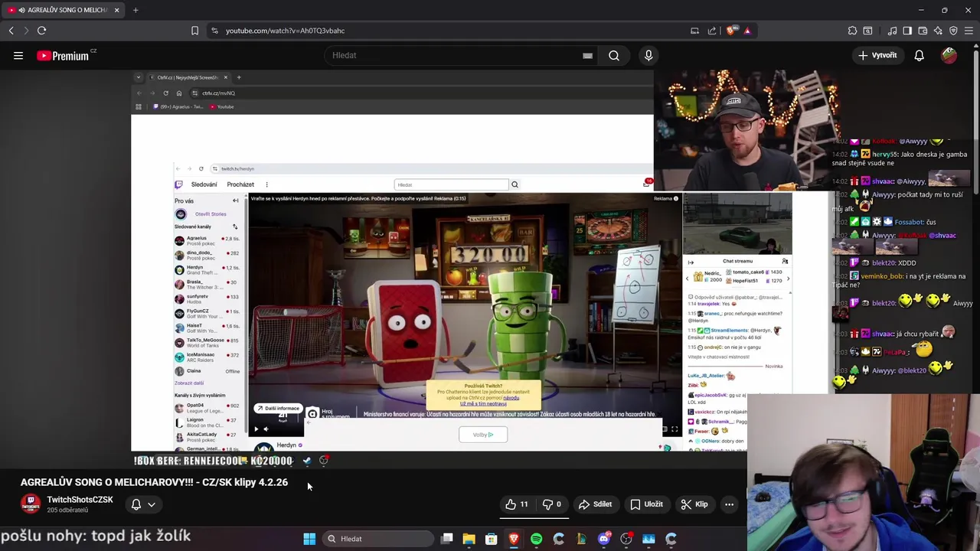Click the Další informace button in the video
The width and height of the screenshot is (980, 551).
279,409
